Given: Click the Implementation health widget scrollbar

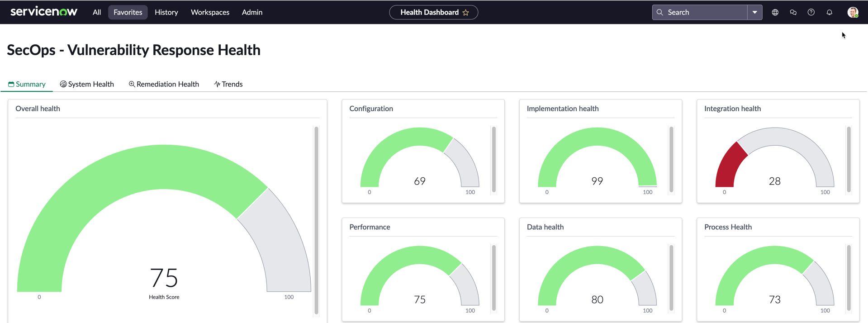Looking at the screenshot, I should coord(671,160).
